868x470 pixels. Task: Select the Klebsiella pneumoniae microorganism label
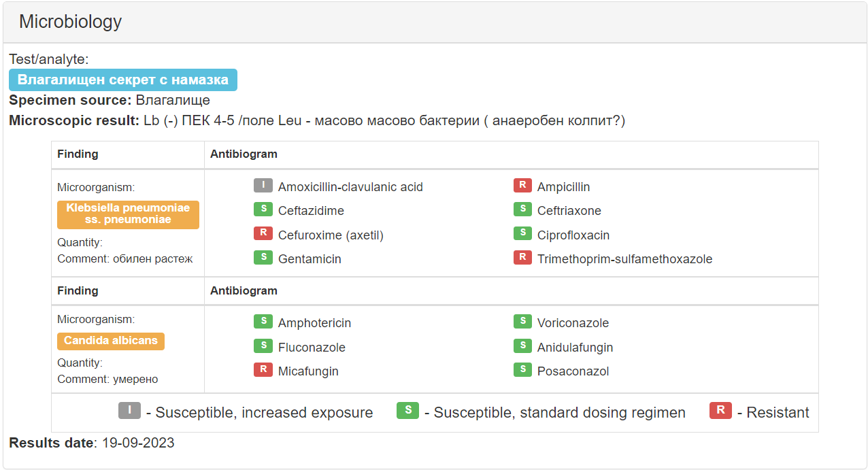(128, 214)
